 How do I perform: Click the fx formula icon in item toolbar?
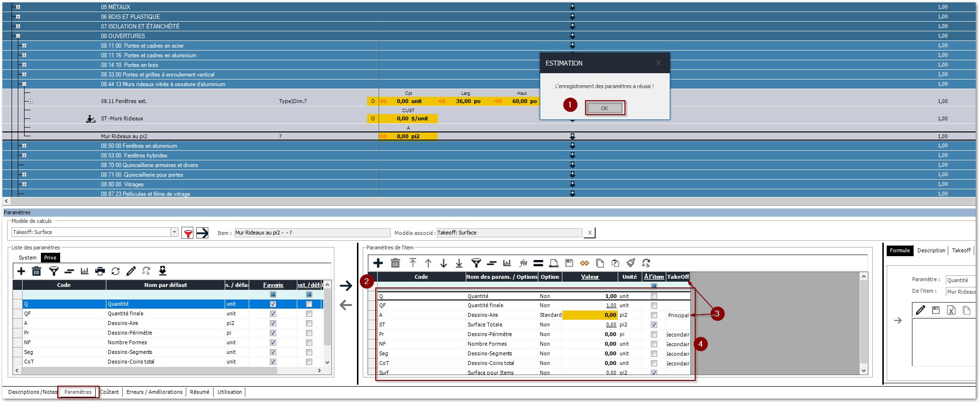pos(523,263)
